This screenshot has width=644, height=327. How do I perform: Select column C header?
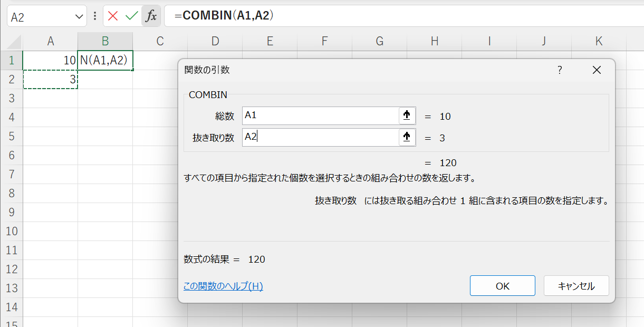[160, 41]
